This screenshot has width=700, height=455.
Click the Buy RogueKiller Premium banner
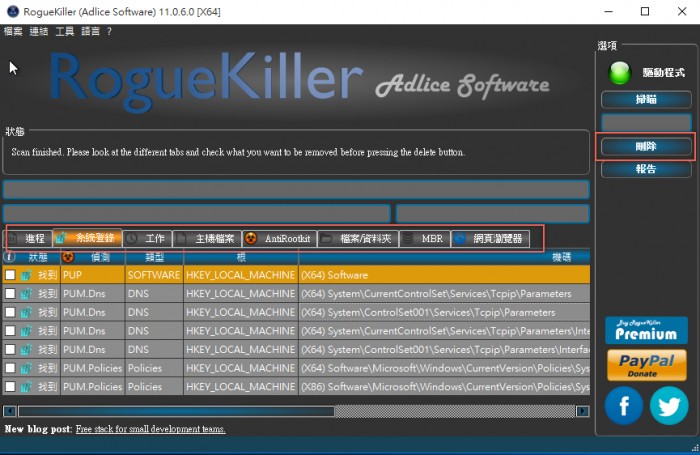pyautogui.click(x=646, y=330)
